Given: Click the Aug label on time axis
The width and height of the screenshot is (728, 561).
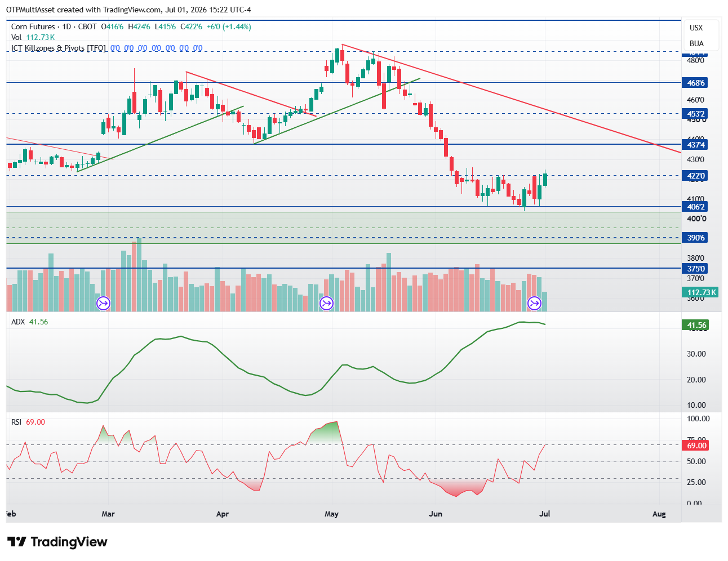Looking at the screenshot, I should (x=659, y=514).
